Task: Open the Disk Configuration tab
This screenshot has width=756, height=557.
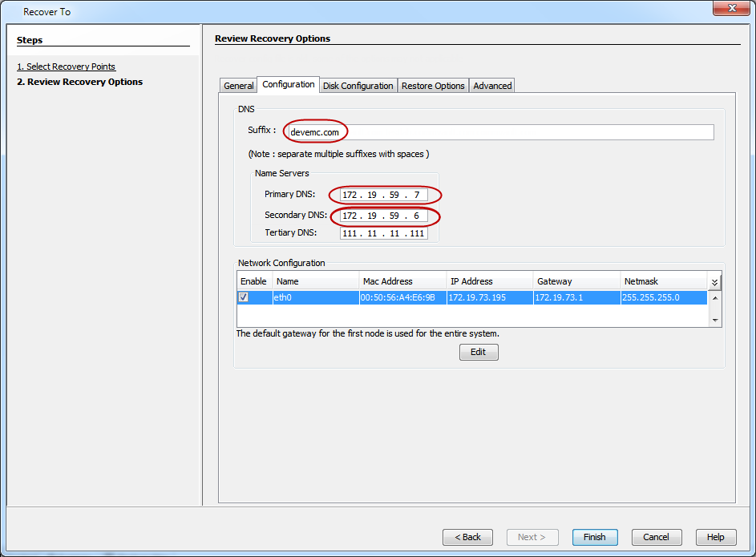Action: (x=358, y=86)
